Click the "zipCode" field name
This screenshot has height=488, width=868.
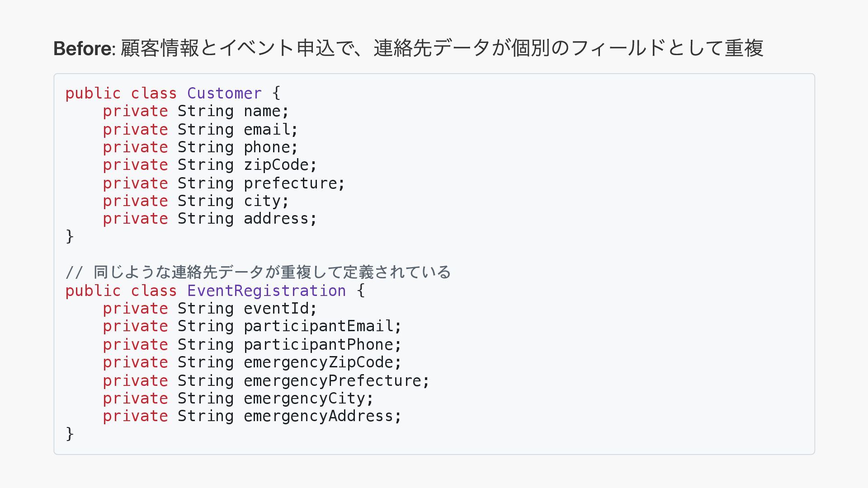(x=276, y=165)
